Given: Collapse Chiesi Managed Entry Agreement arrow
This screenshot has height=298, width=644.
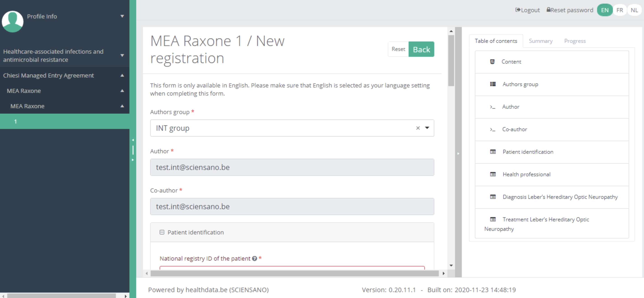Looking at the screenshot, I should coord(122,75).
